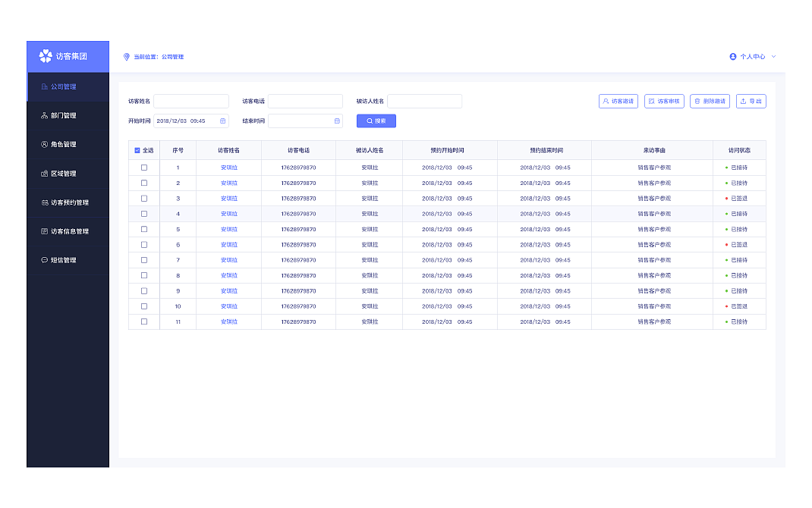Click phone 17628979870 in row 2
Image resolution: width=812 pixels, height=508 pixels.
[x=299, y=183]
